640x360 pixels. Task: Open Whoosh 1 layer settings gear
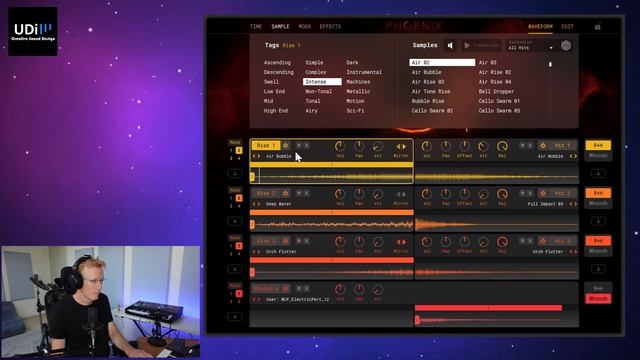(x=286, y=289)
